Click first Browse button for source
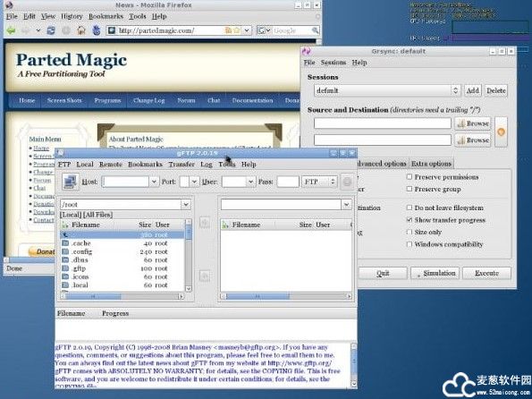The width and height of the screenshot is (532, 399). (x=473, y=123)
